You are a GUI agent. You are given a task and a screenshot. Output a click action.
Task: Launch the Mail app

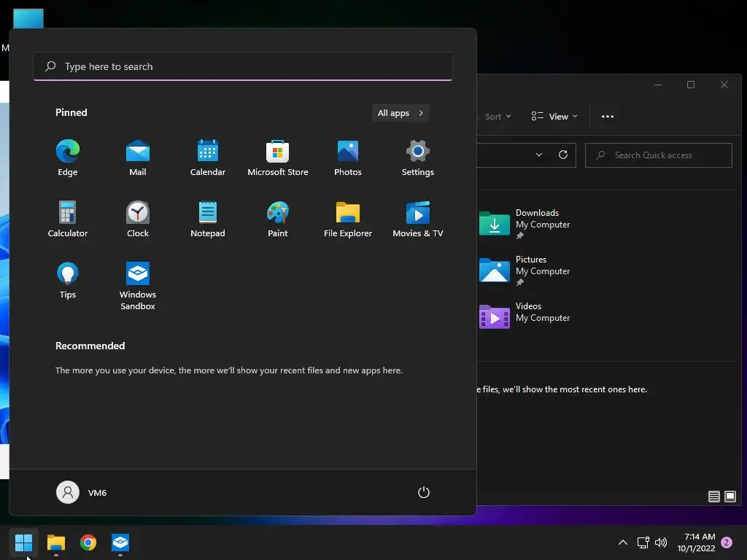click(x=138, y=158)
